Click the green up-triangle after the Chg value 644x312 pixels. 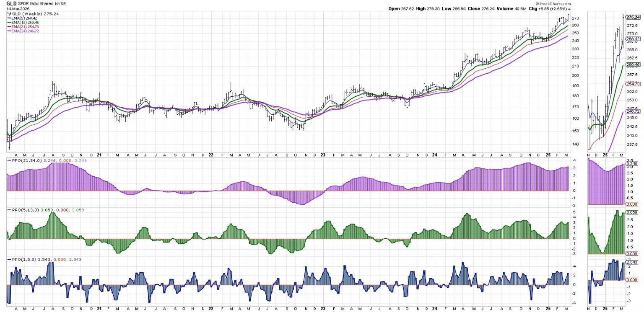click(569, 8)
